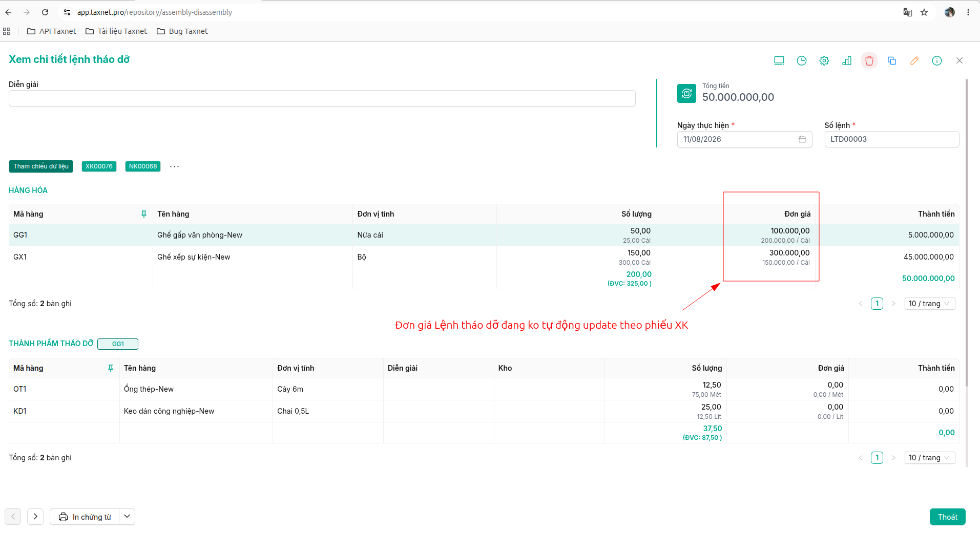The image size is (980, 533).
Task: Click the duplicate copy icon
Action: pos(892,60)
